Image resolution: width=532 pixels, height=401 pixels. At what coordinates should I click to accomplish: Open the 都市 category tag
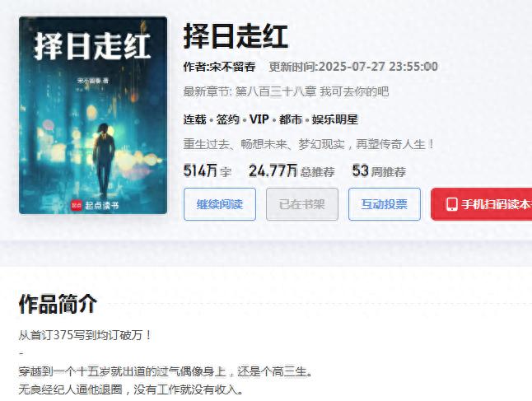tap(291, 119)
